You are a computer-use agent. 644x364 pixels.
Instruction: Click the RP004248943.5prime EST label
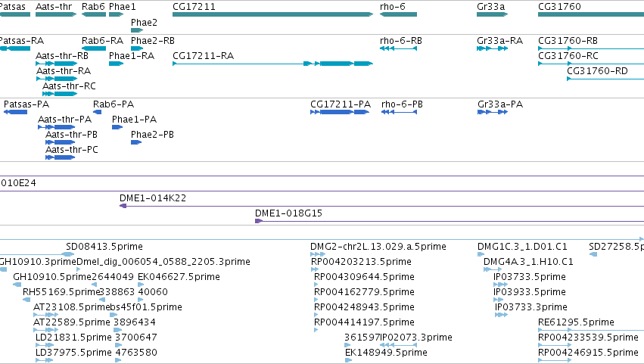pos(364,307)
